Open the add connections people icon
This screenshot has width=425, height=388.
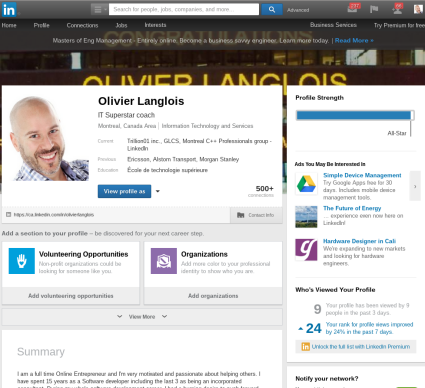397,9
